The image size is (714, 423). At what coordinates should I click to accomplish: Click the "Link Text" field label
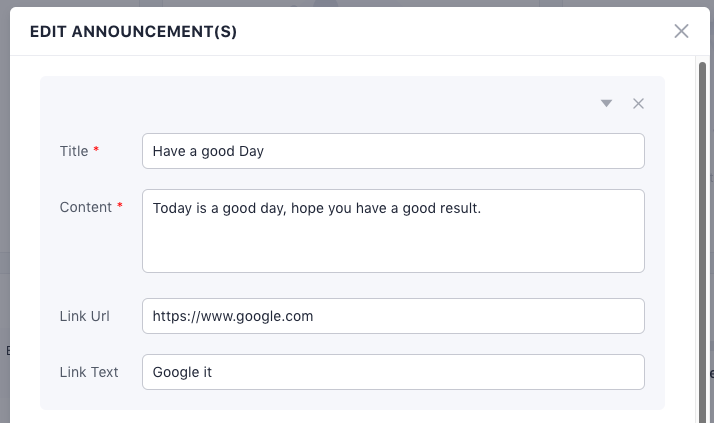click(x=89, y=372)
